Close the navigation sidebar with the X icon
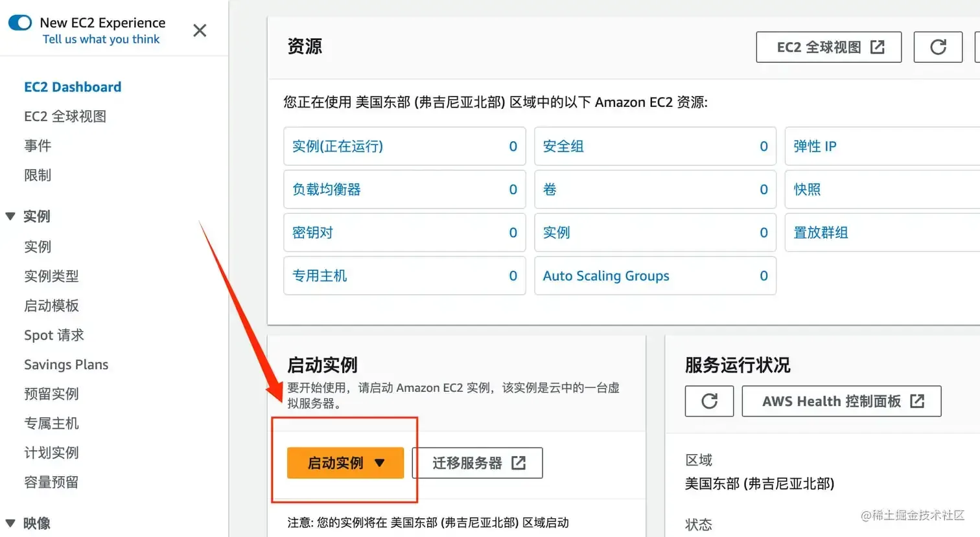 200,30
